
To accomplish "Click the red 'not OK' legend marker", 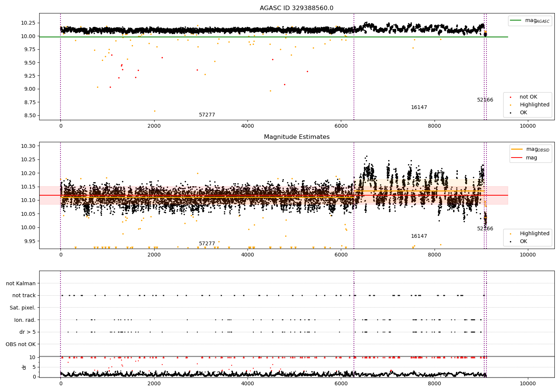I will coord(510,97).
